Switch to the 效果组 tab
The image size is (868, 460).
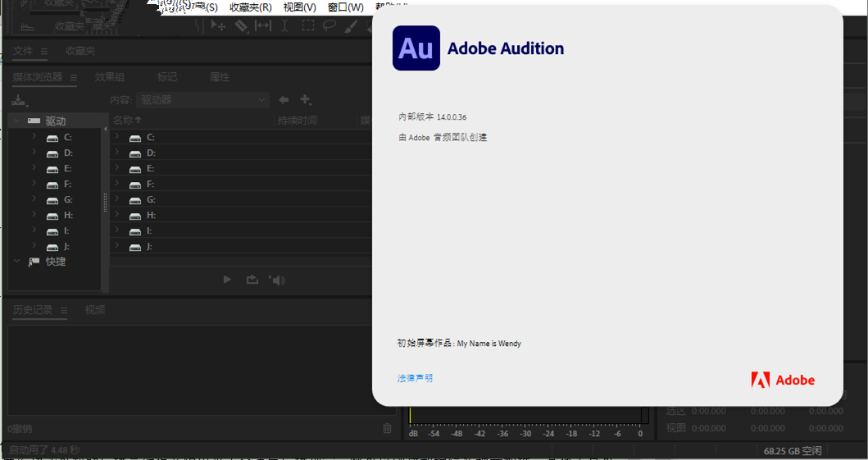(109, 77)
